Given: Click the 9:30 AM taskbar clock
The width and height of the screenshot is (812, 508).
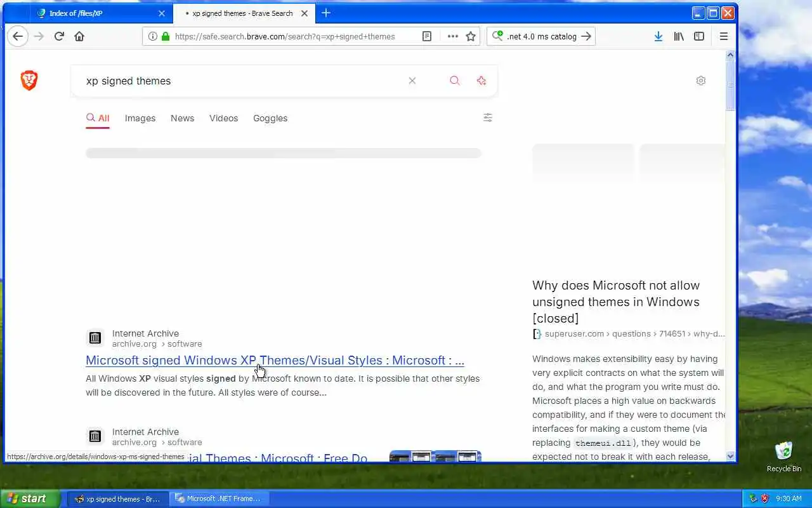Looking at the screenshot, I should click(789, 498).
